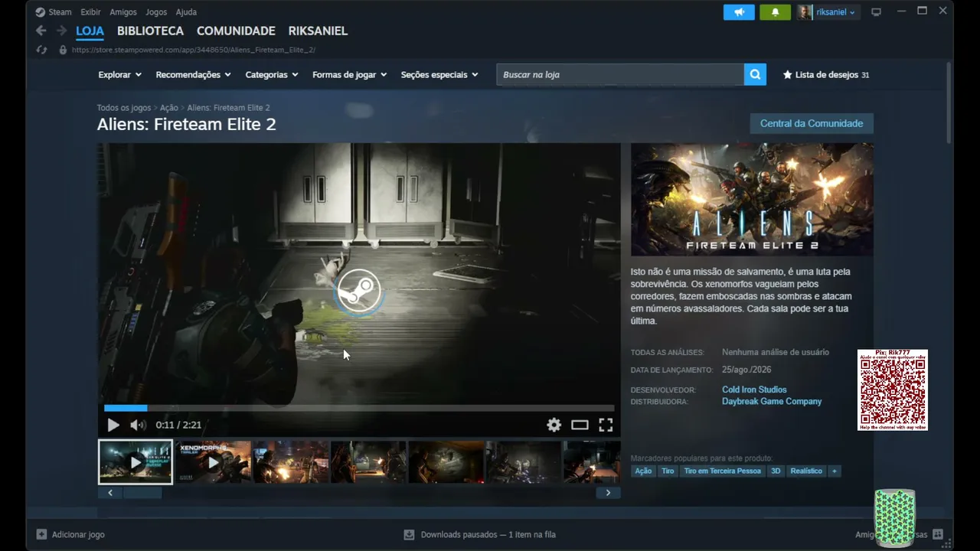Go back with the left arrow
980x551 pixels.
coord(41,31)
